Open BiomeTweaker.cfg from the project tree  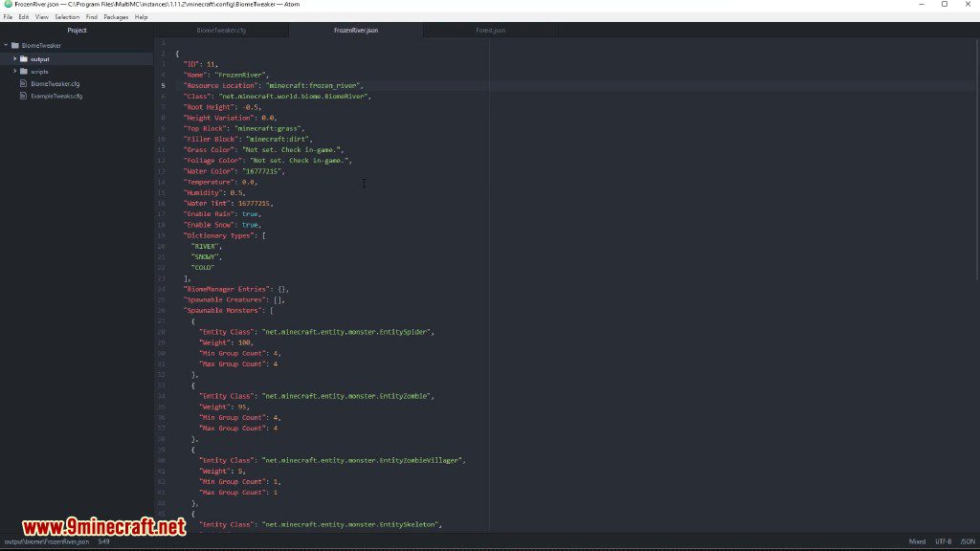55,84
